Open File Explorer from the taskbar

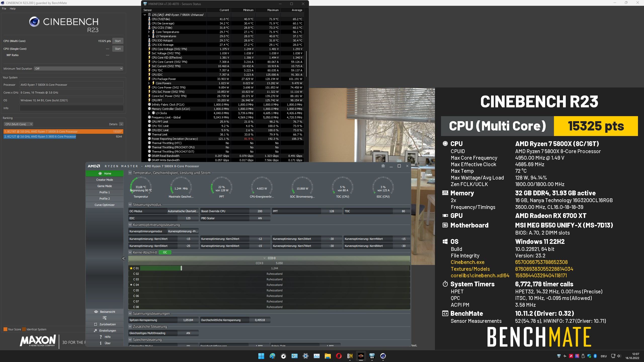328,356
